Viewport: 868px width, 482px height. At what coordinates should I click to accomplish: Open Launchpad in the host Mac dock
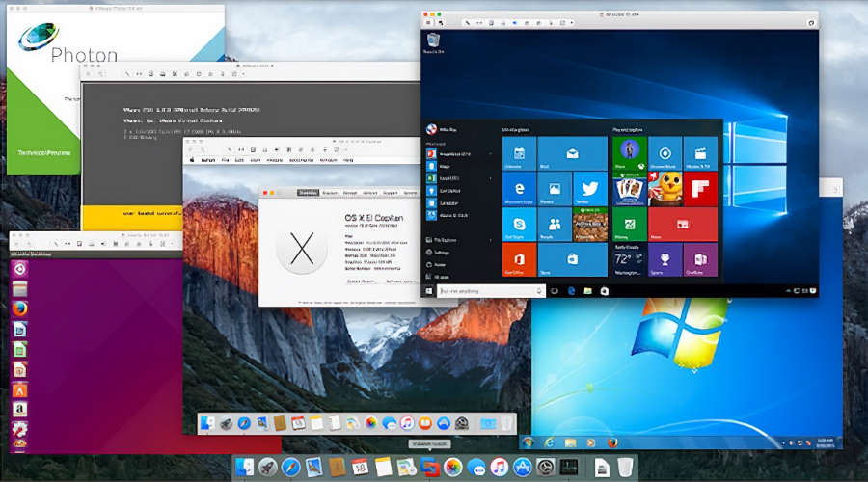(267, 469)
